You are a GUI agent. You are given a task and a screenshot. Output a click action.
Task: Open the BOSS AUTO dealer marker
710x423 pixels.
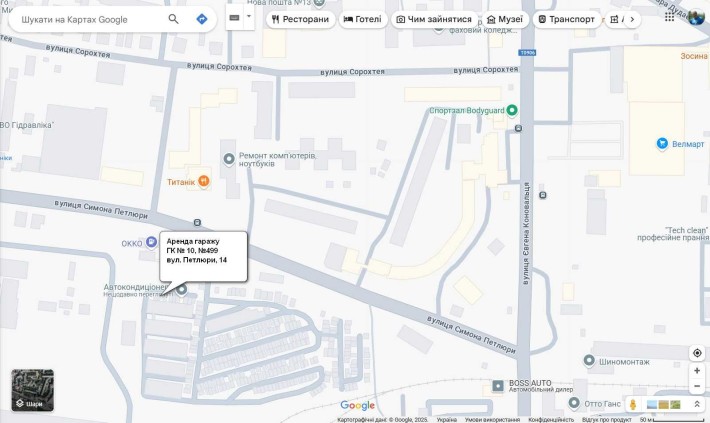pos(498,386)
